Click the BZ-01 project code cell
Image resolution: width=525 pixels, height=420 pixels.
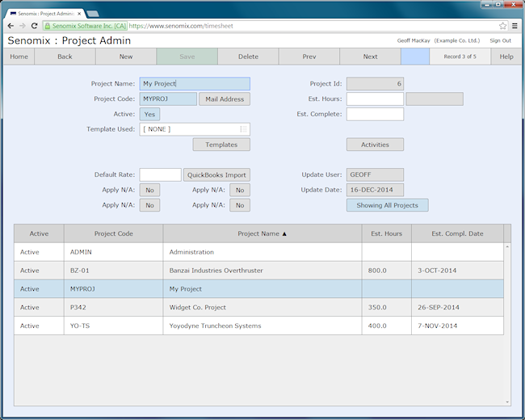click(x=114, y=271)
